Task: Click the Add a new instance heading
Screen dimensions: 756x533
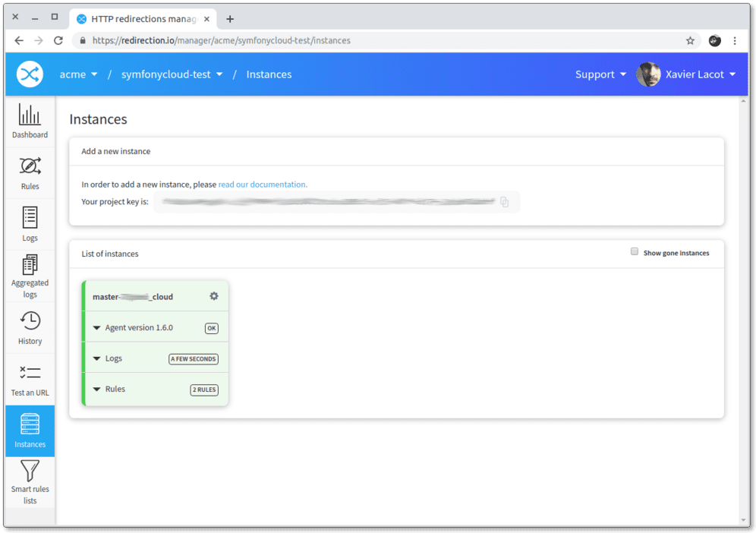Action: point(115,151)
